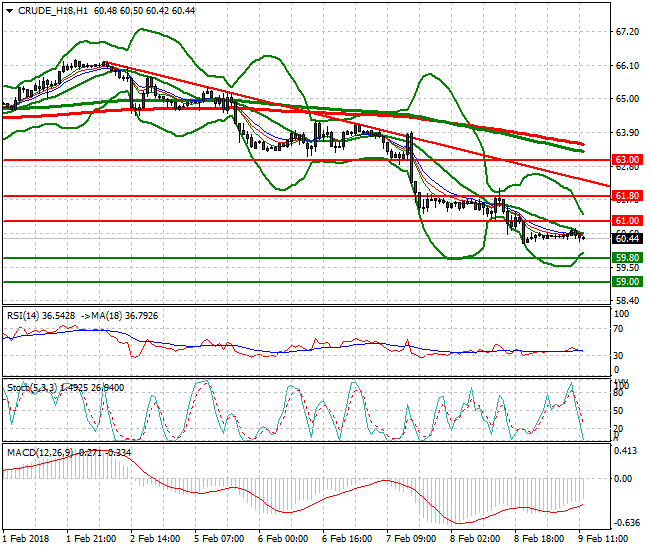Screen dimensions: 650x550
Task: Select the 63.00 red price level label
Action: (627, 160)
